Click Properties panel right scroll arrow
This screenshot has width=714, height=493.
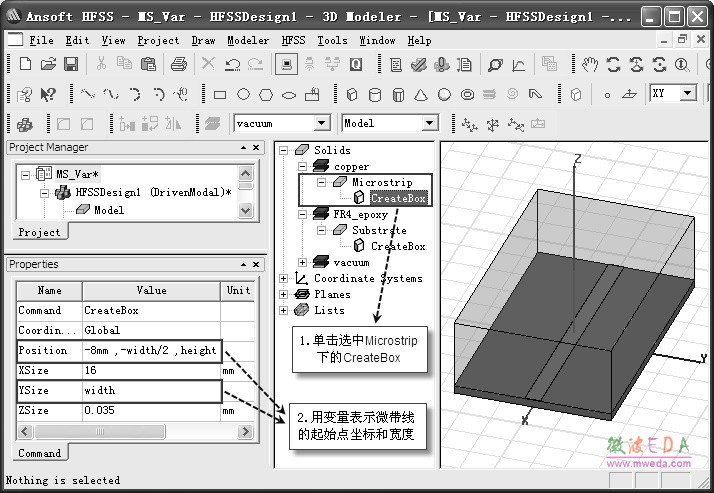[246, 431]
